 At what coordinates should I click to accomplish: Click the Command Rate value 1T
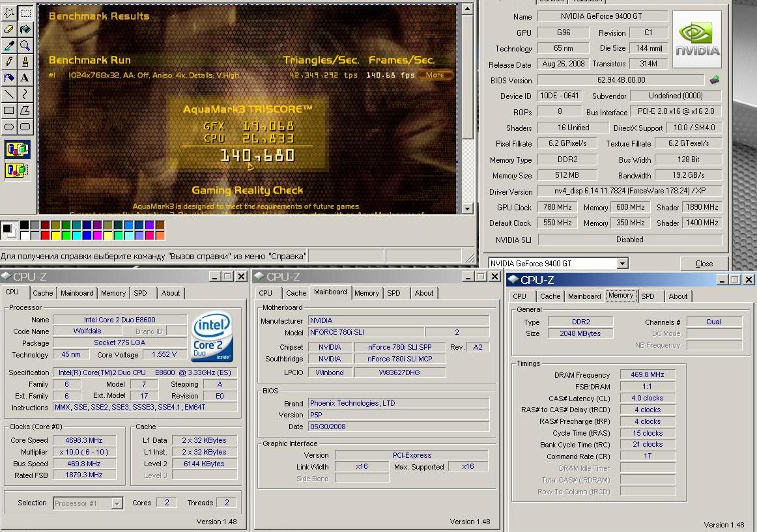coord(648,456)
